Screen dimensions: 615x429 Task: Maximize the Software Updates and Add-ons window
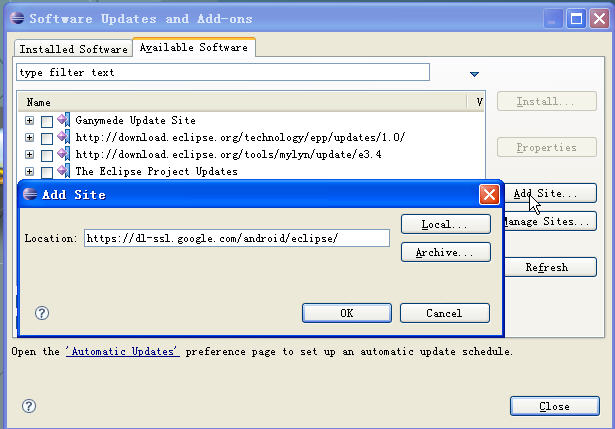click(x=576, y=18)
